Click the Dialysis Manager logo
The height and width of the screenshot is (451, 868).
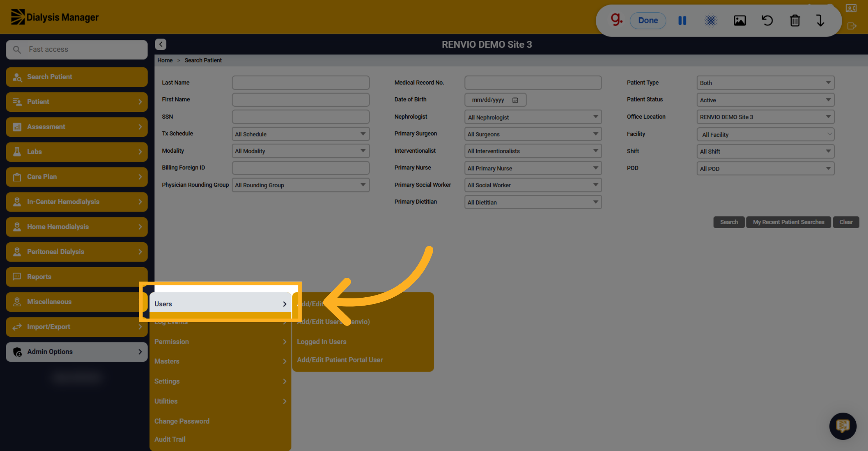tap(55, 17)
